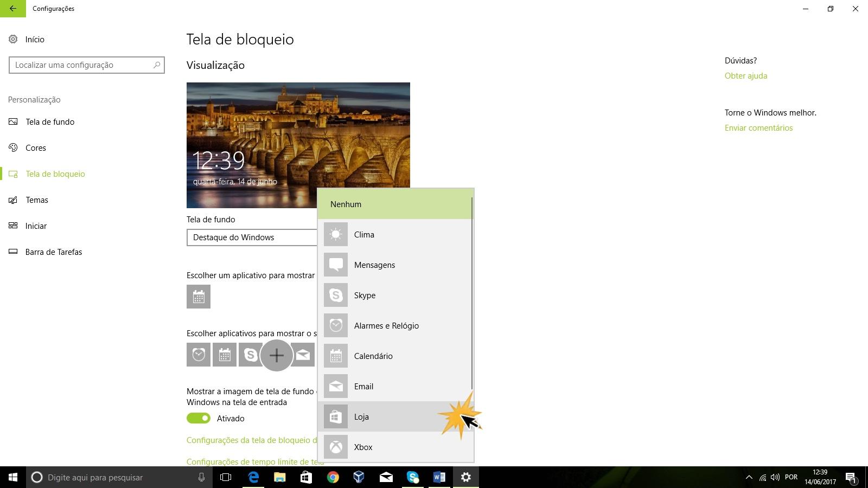Image resolution: width=868 pixels, height=488 pixels.
Task: Click the POR language indicator
Action: (x=792, y=477)
